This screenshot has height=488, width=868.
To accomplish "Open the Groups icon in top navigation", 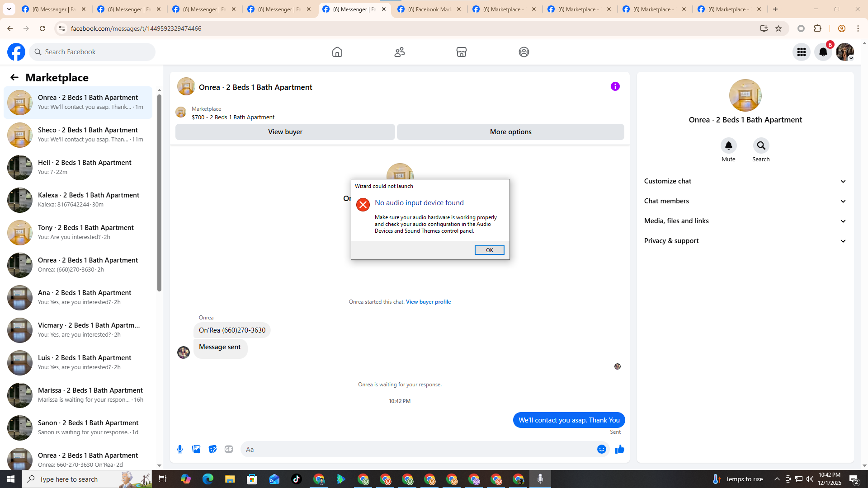I will point(524,52).
